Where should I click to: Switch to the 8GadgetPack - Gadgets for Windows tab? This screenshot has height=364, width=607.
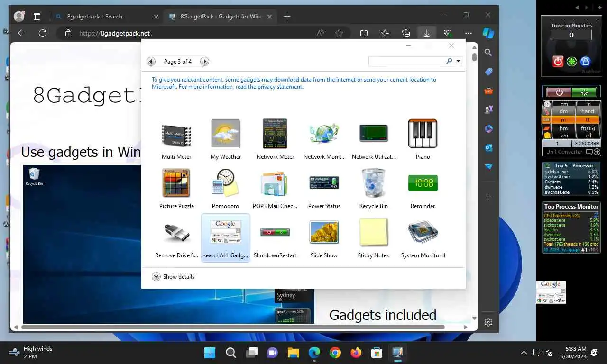coord(220,17)
